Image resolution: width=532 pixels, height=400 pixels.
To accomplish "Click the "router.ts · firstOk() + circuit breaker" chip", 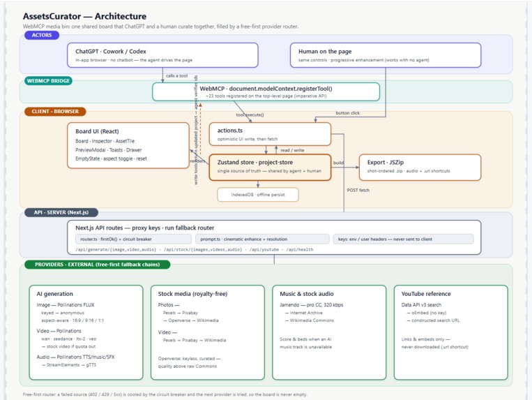I will [134, 239].
